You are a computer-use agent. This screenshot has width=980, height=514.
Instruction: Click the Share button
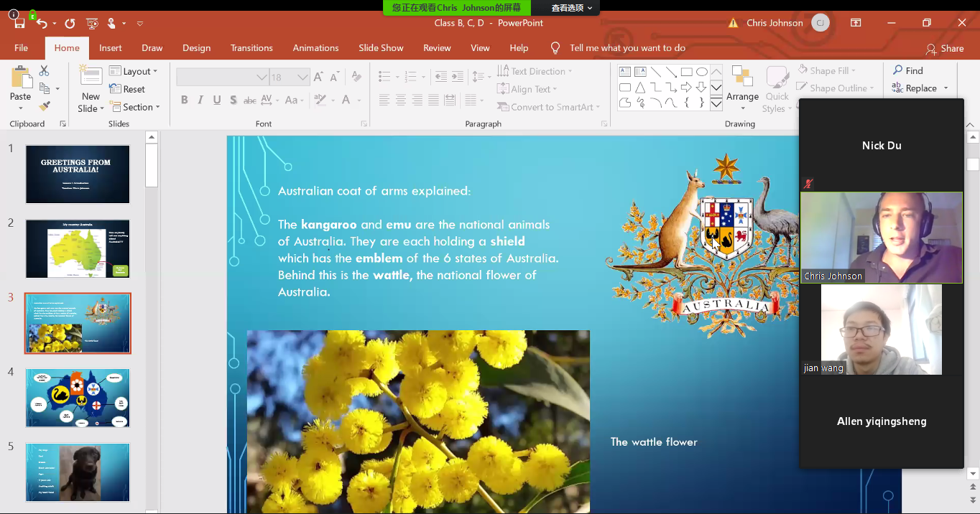[x=945, y=49]
